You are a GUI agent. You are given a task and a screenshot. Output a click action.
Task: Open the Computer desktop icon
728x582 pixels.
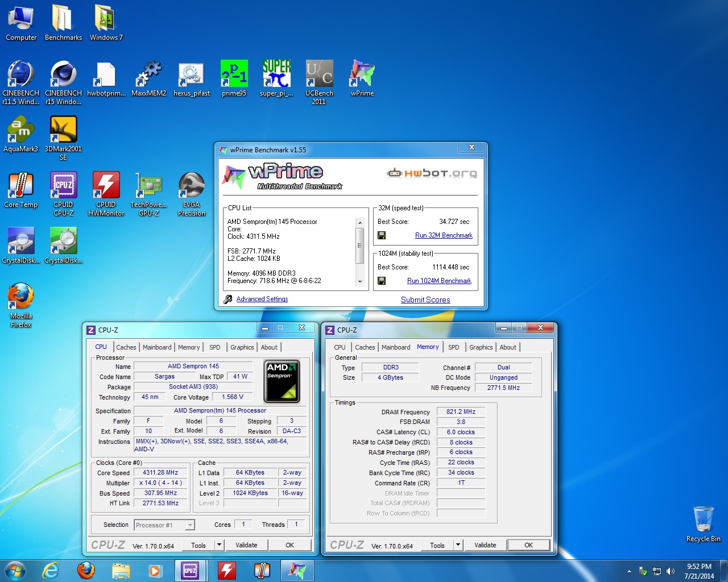coord(21,23)
